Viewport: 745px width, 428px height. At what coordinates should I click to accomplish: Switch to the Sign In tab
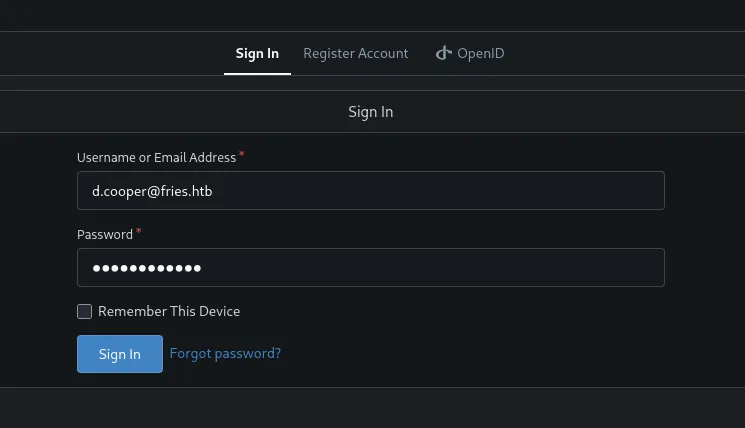[257, 53]
